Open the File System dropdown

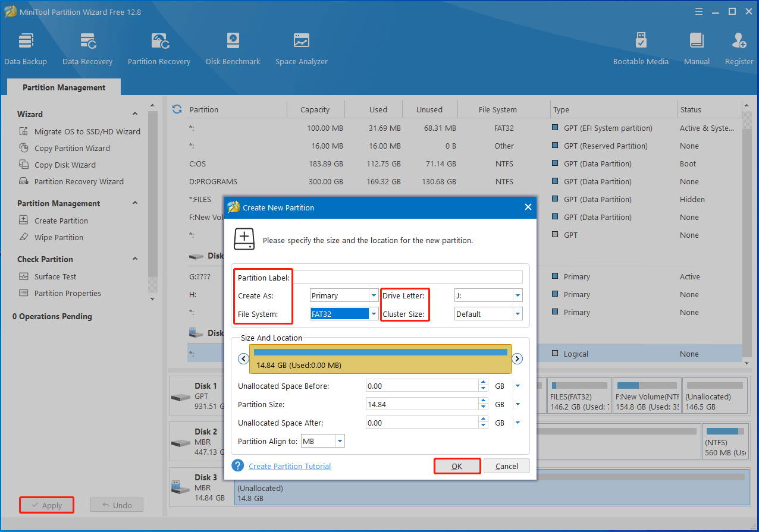tap(374, 314)
